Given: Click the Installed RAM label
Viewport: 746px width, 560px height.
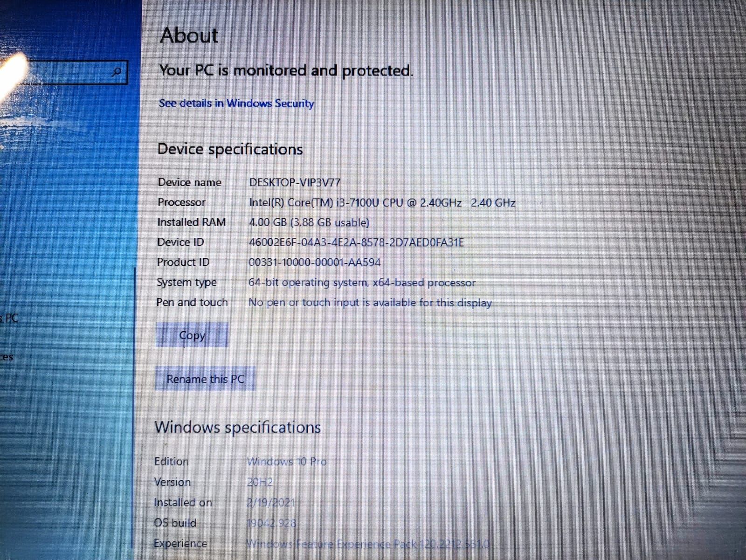Looking at the screenshot, I should click(191, 222).
